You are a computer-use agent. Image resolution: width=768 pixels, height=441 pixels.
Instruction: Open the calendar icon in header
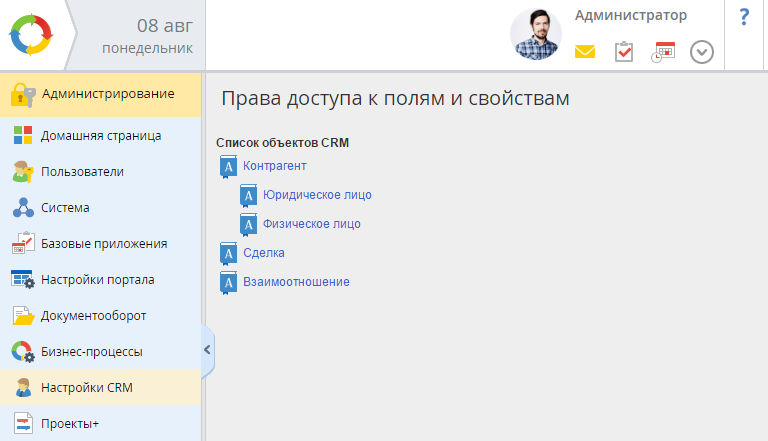pos(663,52)
